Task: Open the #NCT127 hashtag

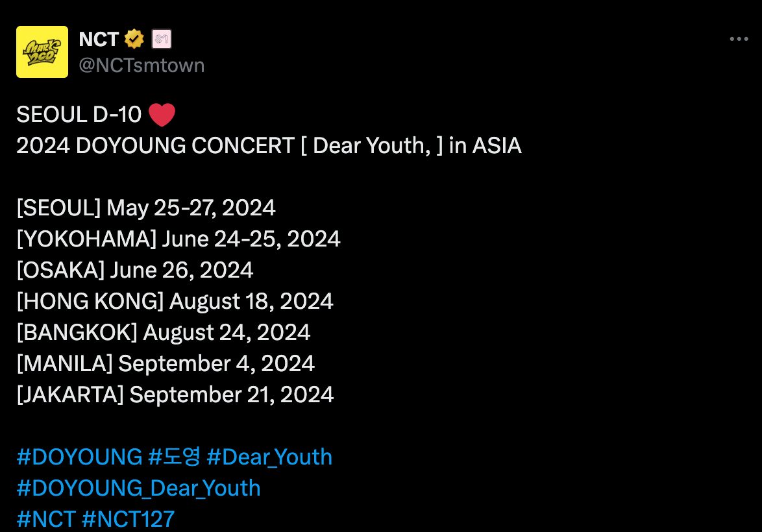Action: coord(129,519)
